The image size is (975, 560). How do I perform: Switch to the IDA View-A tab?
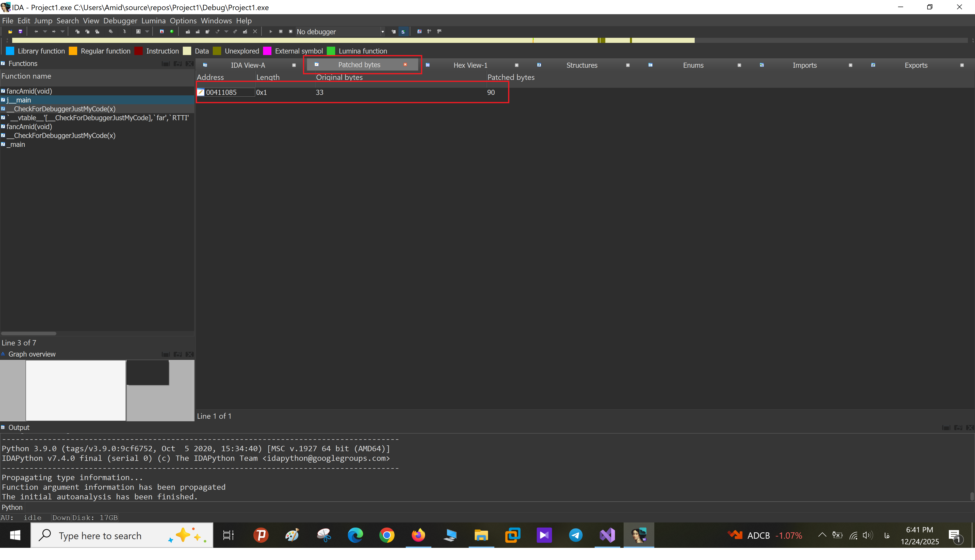[248, 65]
